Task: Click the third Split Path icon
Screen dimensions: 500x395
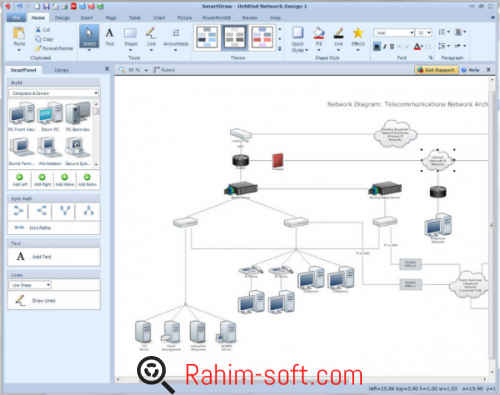Action: coord(65,211)
